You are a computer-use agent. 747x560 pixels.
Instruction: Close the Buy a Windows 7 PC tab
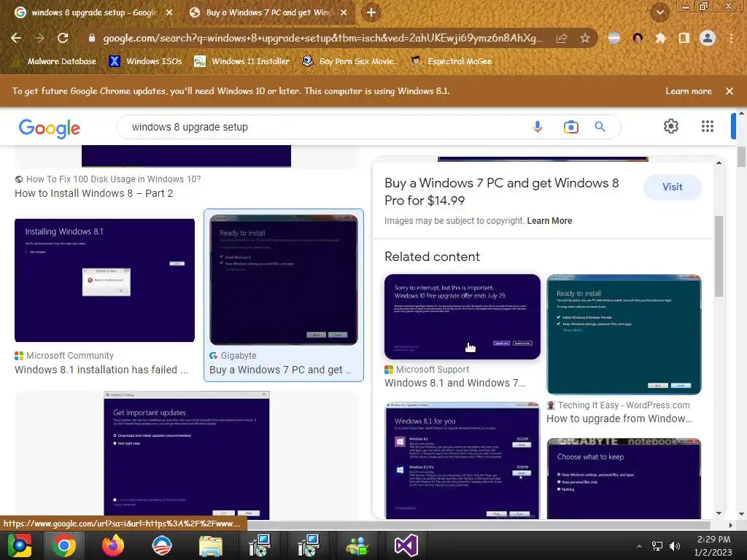(x=344, y=12)
